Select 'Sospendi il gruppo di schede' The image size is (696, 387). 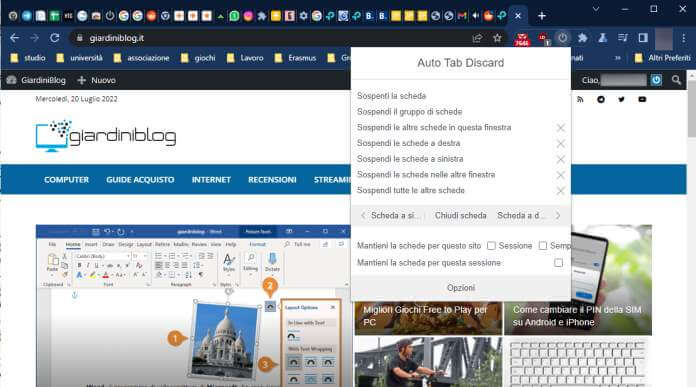(410, 112)
